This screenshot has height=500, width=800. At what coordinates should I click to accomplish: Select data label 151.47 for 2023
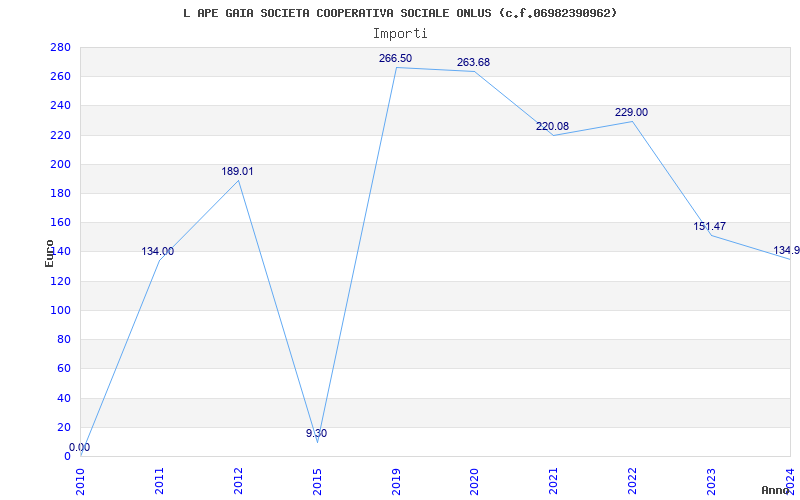(x=710, y=227)
